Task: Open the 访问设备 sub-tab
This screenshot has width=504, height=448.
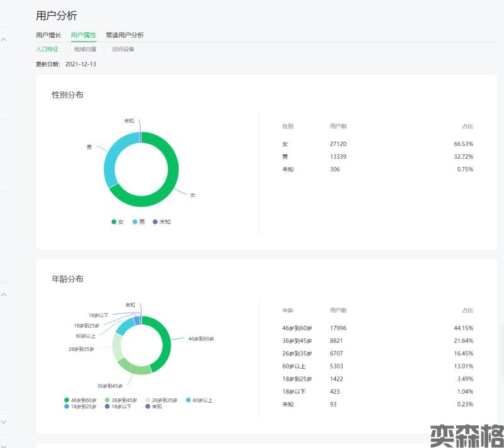Action: coord(123,49)
